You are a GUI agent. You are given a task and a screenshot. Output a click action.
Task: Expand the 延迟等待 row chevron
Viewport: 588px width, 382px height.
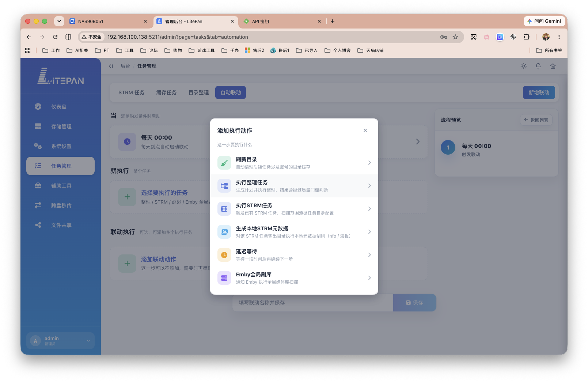click(x=369, y=255)
